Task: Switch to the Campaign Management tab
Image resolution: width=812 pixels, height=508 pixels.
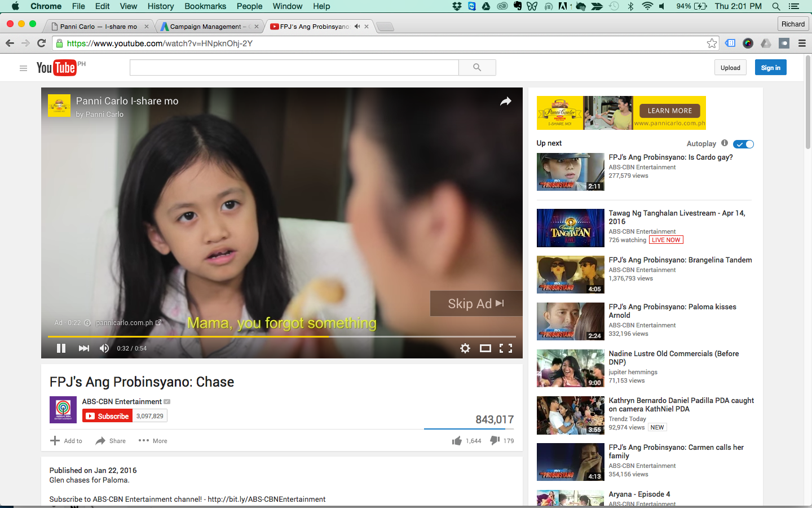Action: tap(206, 27)
